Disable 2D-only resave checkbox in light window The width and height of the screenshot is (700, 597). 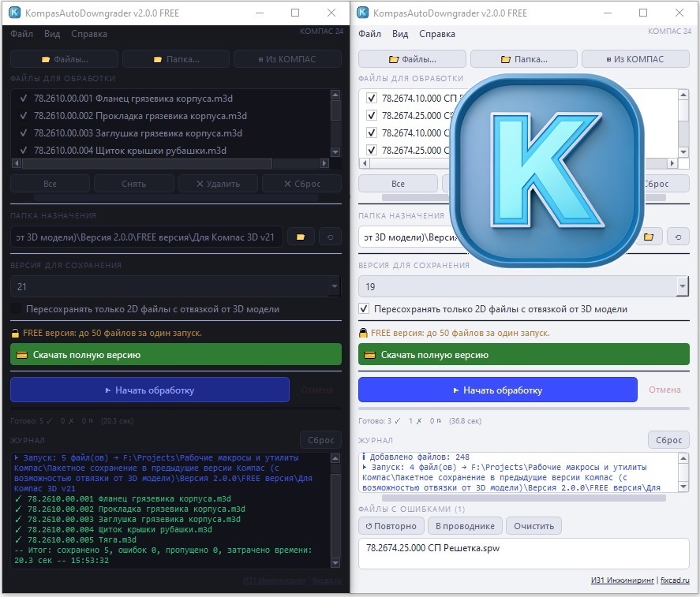click(364, 309)
